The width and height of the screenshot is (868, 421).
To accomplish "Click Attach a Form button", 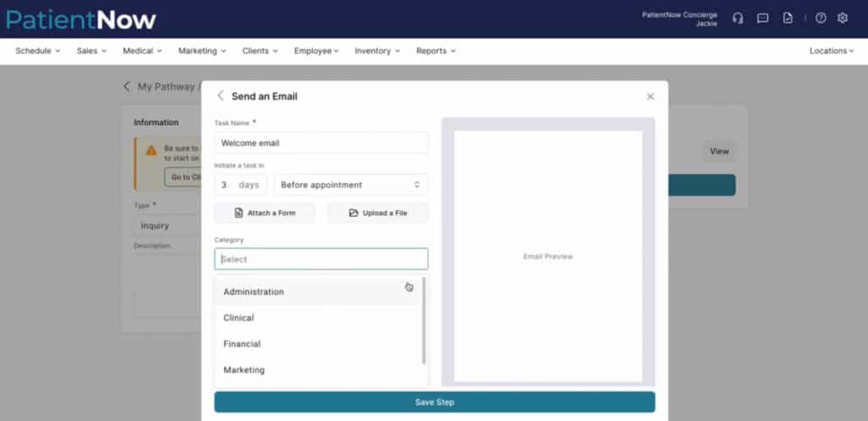I will tap(264, 213).
